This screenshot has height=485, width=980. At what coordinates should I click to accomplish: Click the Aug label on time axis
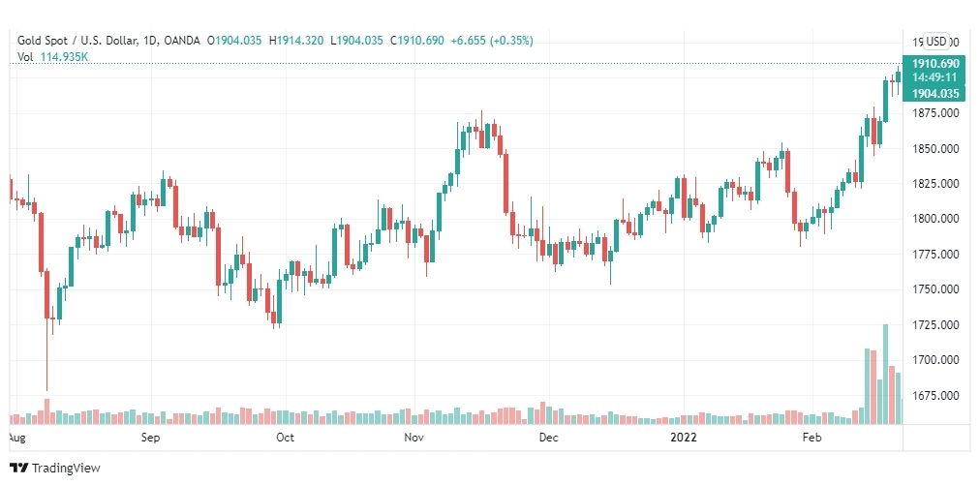(17, 438)
